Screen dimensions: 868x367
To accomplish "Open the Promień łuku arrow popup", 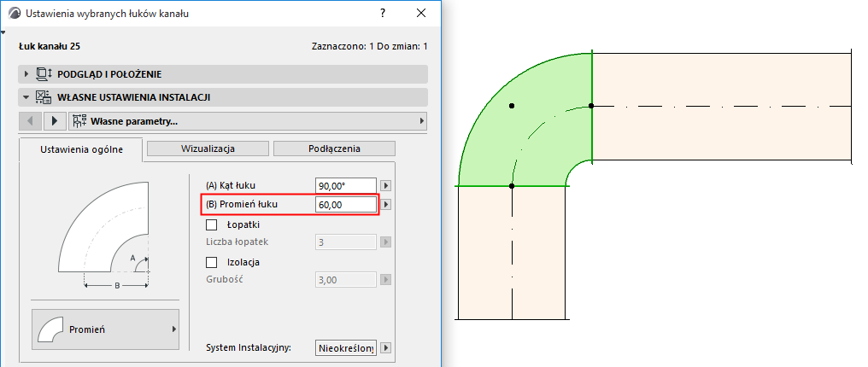I will [386, 205].
